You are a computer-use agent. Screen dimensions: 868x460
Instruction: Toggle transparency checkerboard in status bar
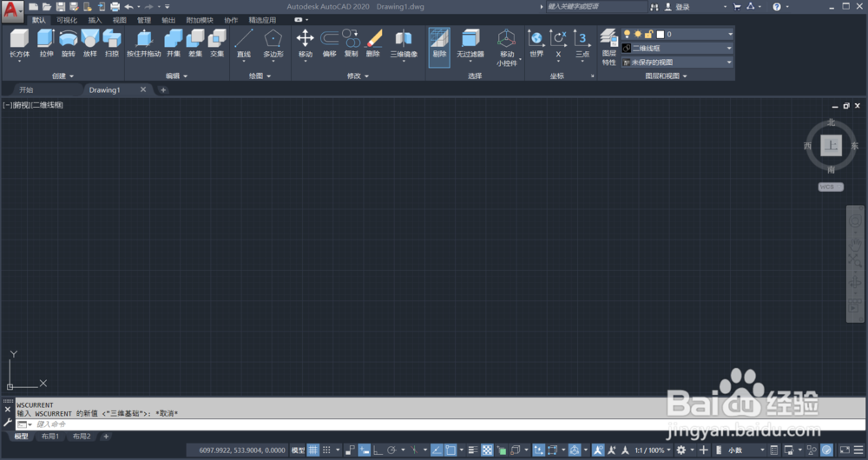pos(487,450)
